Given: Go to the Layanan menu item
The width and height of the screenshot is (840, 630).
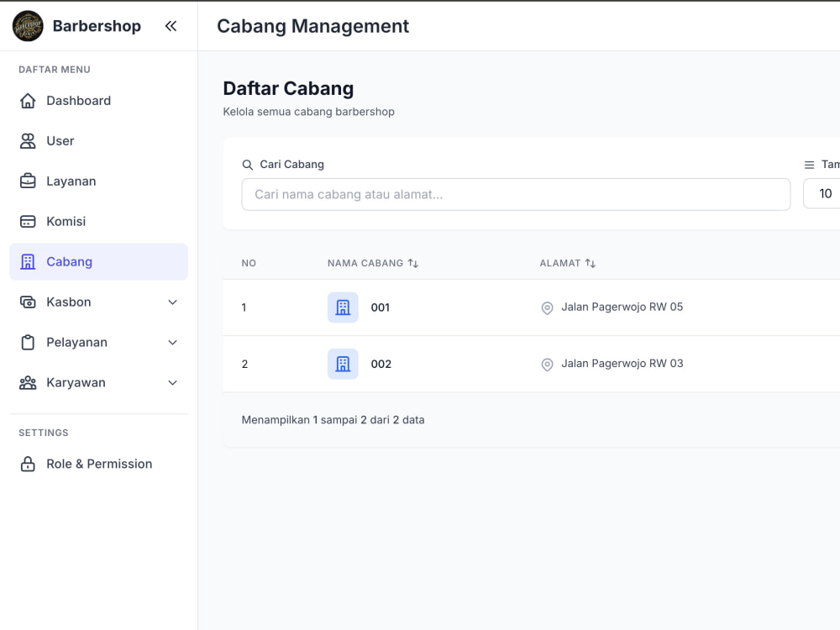Looking at the screenshot, I should [98, 181].
